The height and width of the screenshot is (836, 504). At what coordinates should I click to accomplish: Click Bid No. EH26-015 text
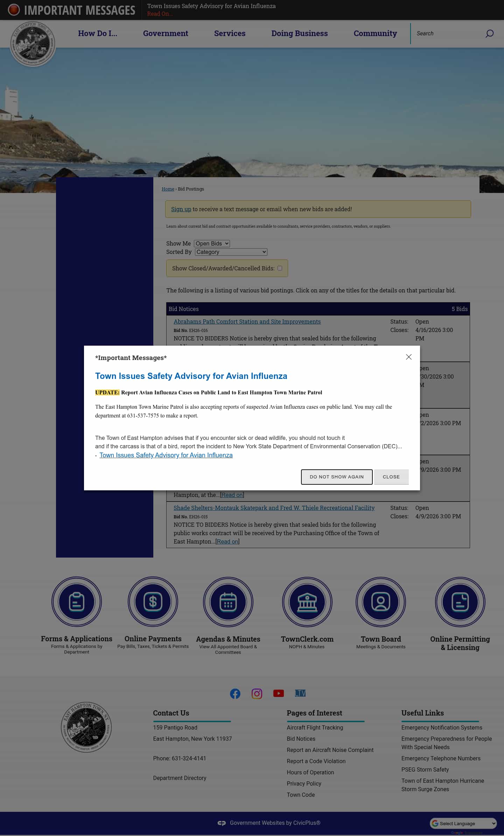(x=191, y=517)
